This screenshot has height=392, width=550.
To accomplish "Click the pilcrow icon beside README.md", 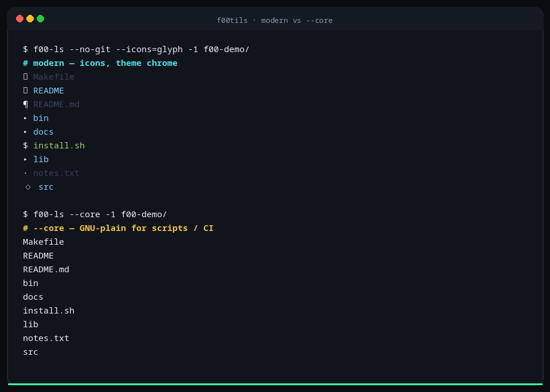I will coord(25,104).
